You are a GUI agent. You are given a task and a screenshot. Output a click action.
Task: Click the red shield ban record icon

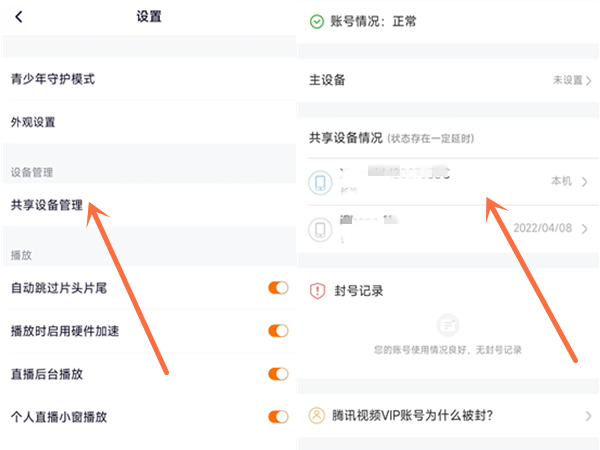click(x=317, y=291)
